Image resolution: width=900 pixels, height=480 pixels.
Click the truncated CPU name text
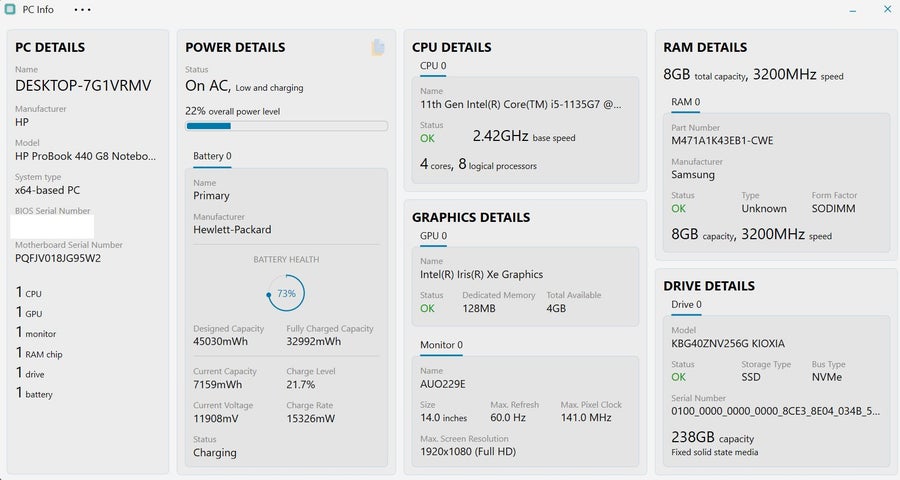point(521,104)
